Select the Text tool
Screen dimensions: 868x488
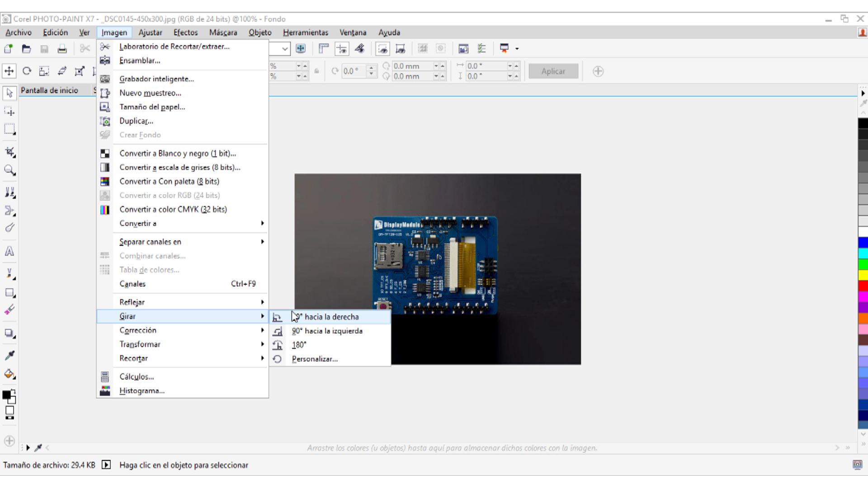tap(9, 251)
